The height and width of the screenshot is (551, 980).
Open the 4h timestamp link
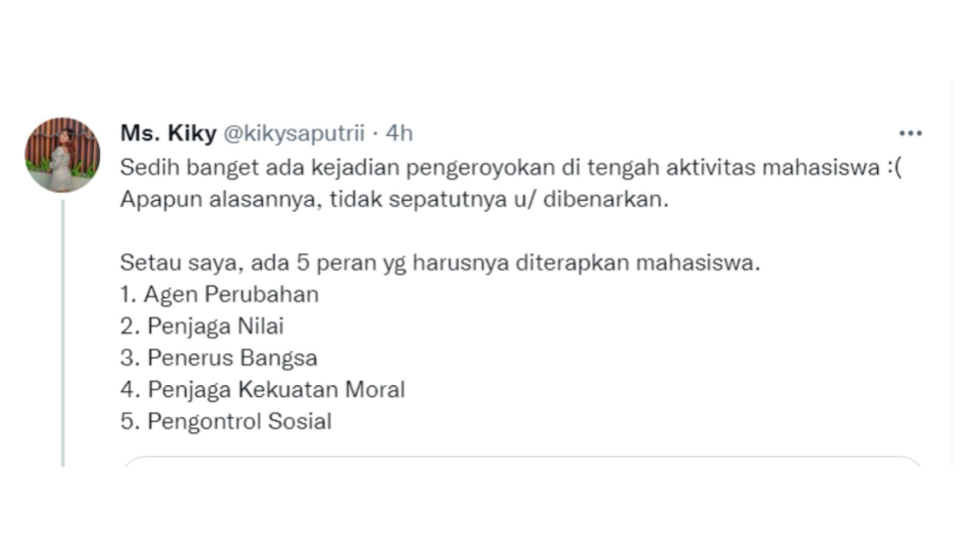[x=399, y=133]
